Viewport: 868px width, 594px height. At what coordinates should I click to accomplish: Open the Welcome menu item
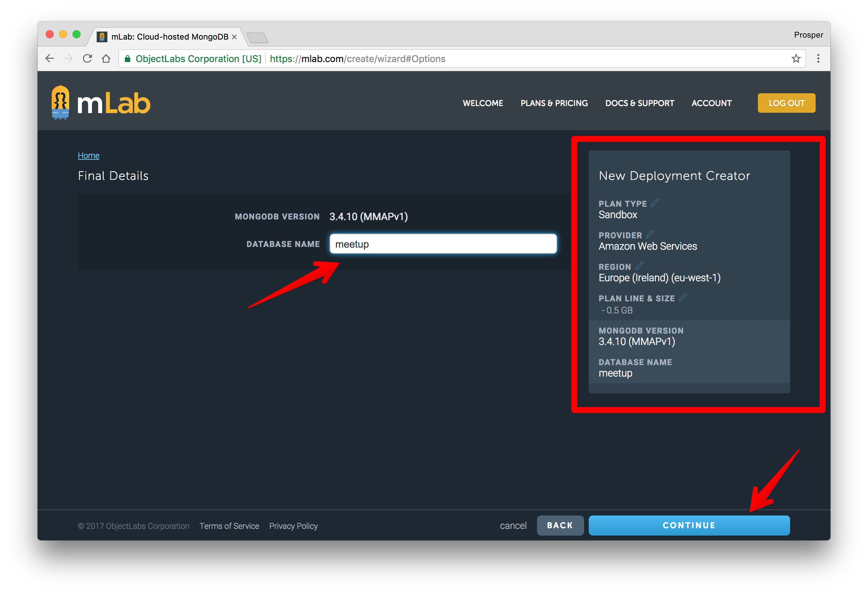coord(483,103)
